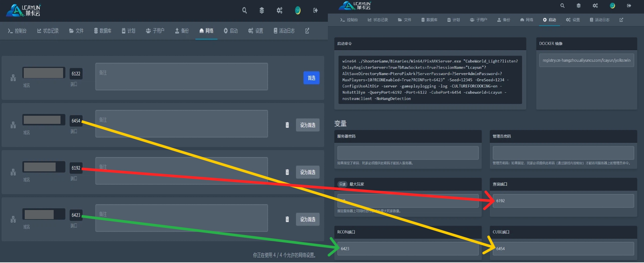
Task: Click the network node icon beside port 6122
Action: coord(13,78)
